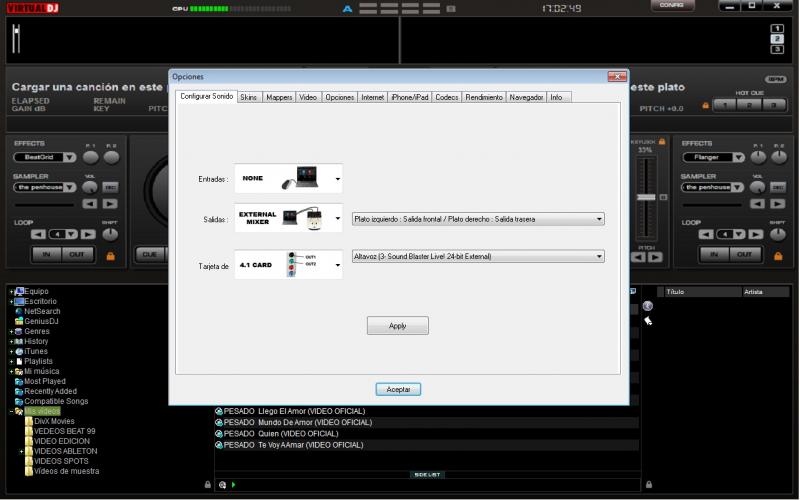This screenshot has width=800, height=500.
Task: Select waveform view 1 button
Action: 777,29
